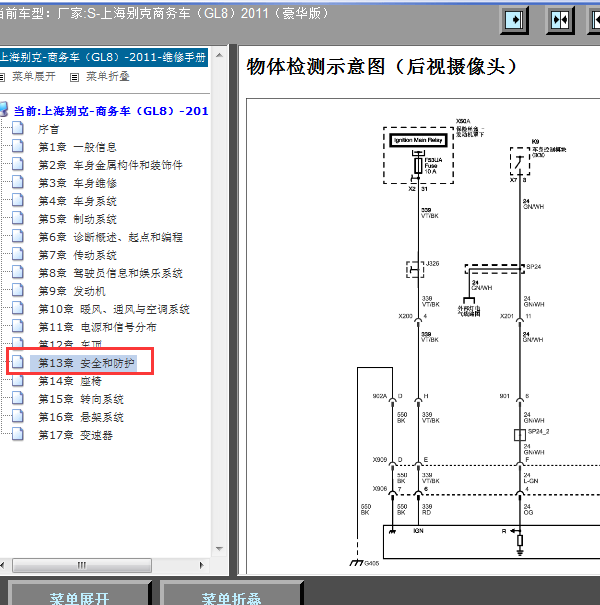Click the header 上海别克-商务车（GL8）-2011-维修手册

(103, 57)
